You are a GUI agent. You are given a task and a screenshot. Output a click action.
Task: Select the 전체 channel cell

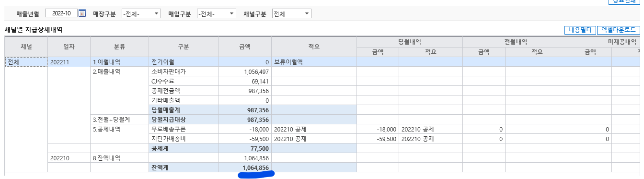coord(26,62)
